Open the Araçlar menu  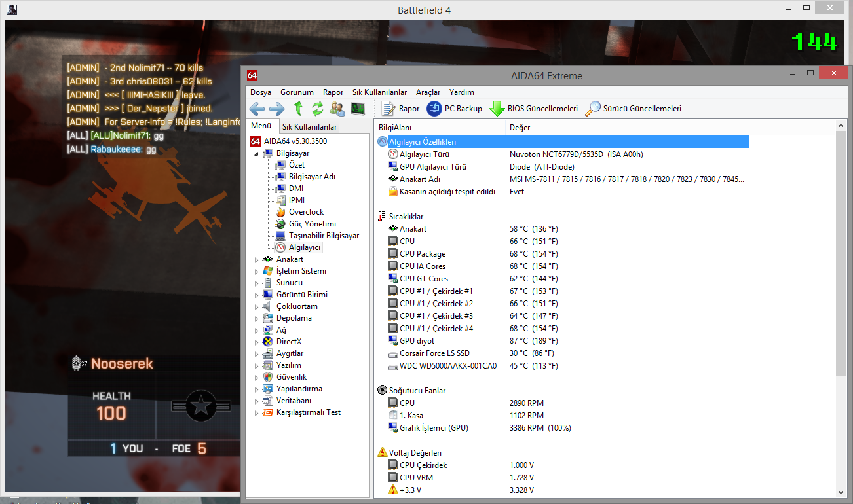(x=428, y=92)
